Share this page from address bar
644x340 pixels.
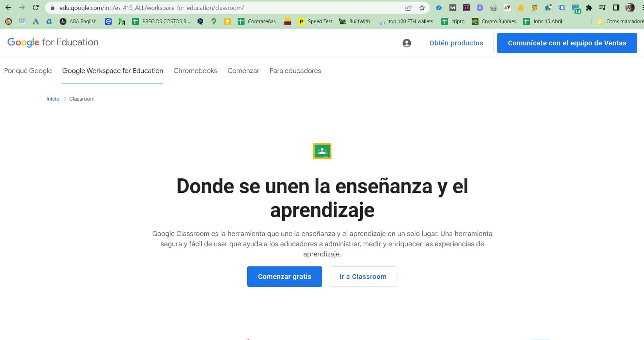(x=408, y=8)
